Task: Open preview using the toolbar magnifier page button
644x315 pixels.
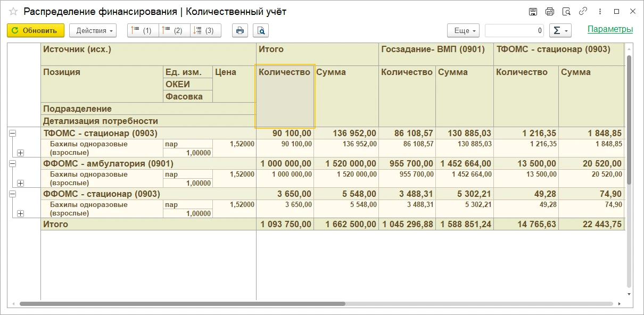Action: coord(261,30)
